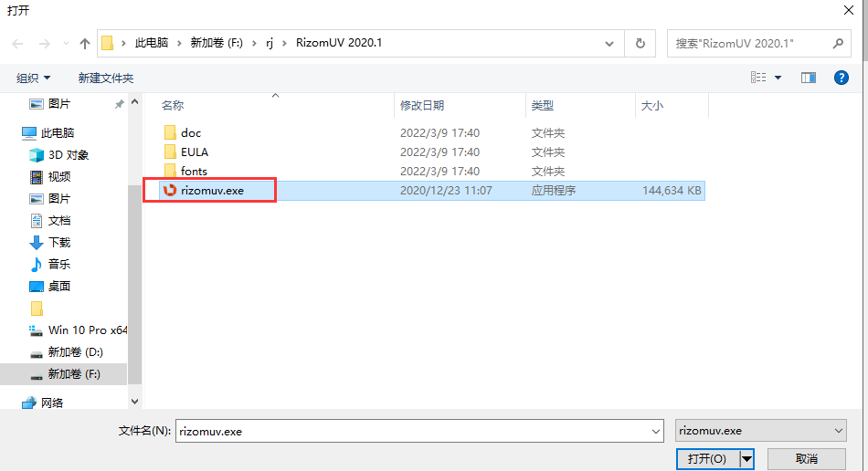868x471 pixels.
Task: Click the 取消 button
Action: (x=807, y=459)
